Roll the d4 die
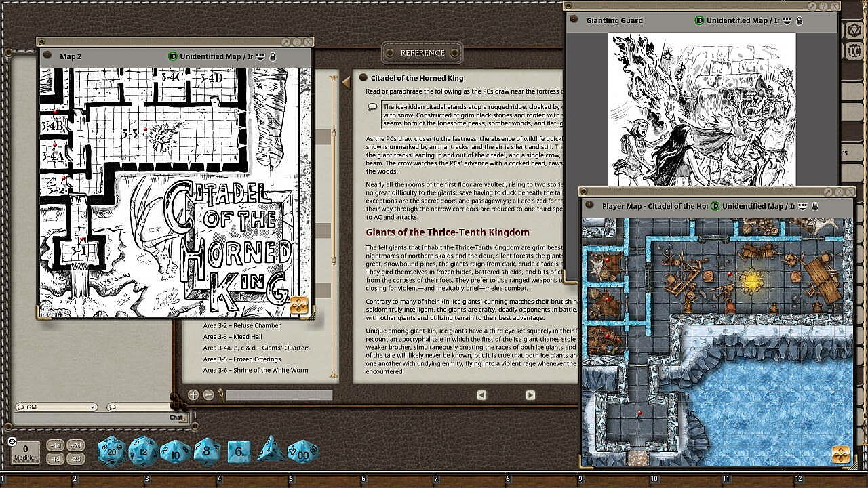This screenshot has width=868, height=488. point(271,451)
